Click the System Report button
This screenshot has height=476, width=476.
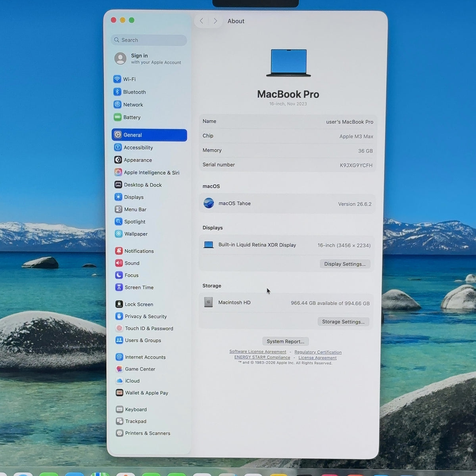(285, 341)
